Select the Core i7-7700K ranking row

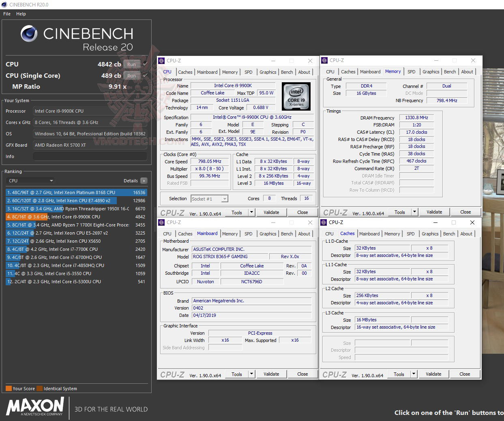[76, 249]
